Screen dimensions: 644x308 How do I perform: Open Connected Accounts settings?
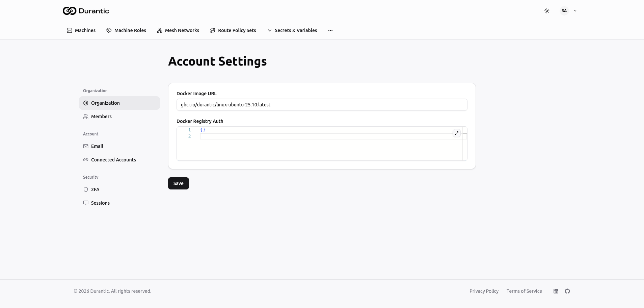point(113,160)
